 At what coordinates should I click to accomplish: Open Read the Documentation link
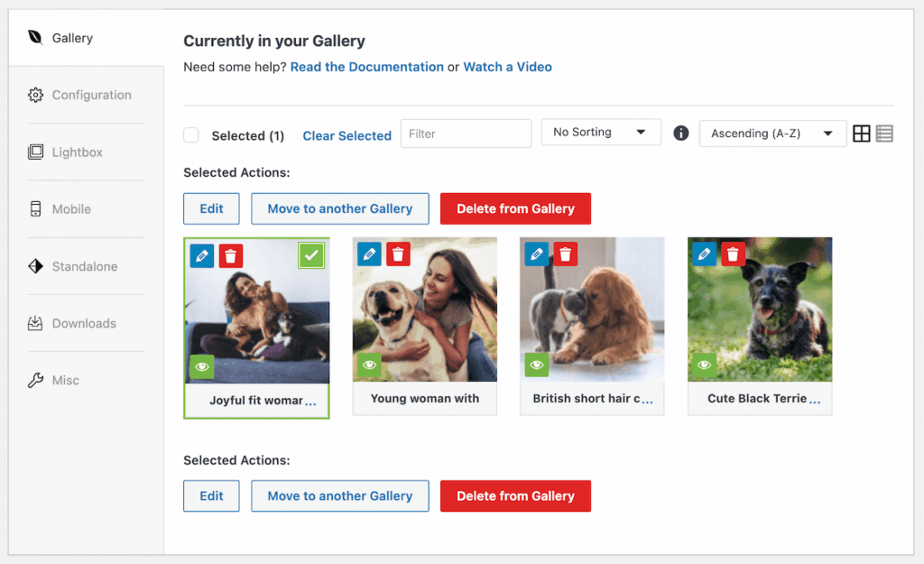tap(366, 67)
